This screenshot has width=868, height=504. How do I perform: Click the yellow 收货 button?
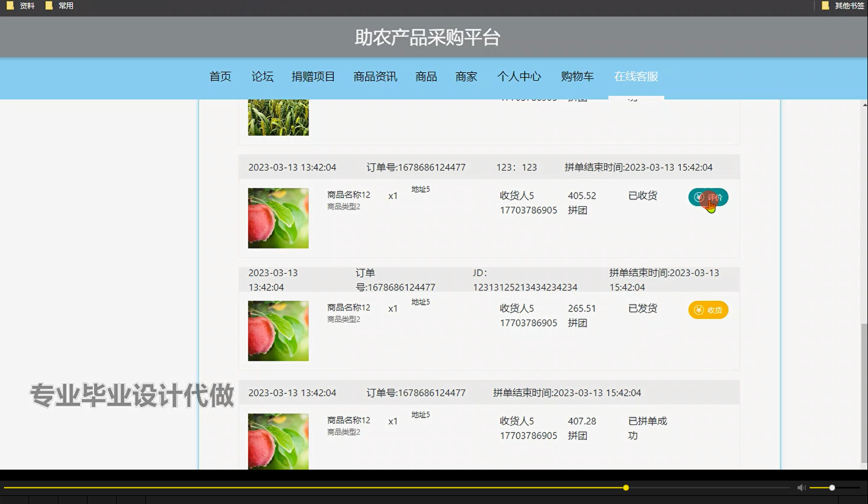point(708,310)
